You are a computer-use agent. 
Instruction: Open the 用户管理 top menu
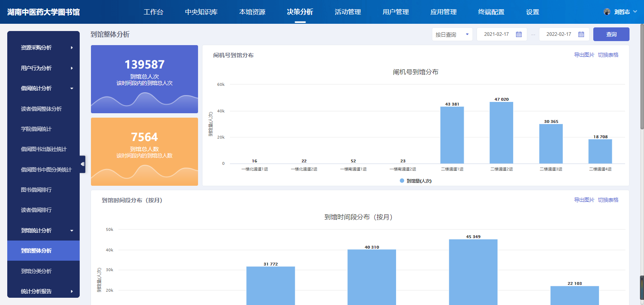pos(396,12)
